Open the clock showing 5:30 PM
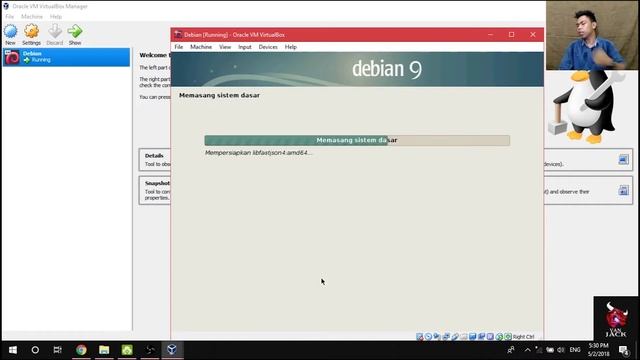 coord(598,350)
